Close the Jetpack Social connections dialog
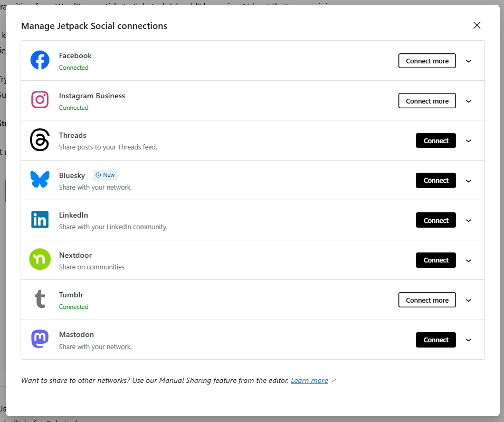Viewport: 504px width, 422px height. [477, 25]
